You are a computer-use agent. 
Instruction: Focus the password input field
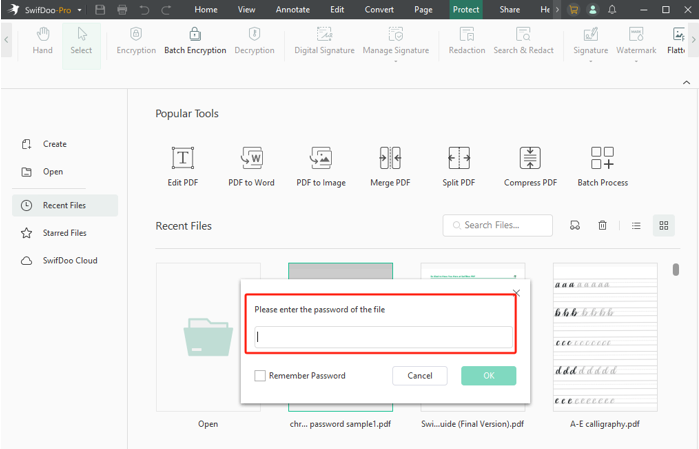tap(383, 337)
